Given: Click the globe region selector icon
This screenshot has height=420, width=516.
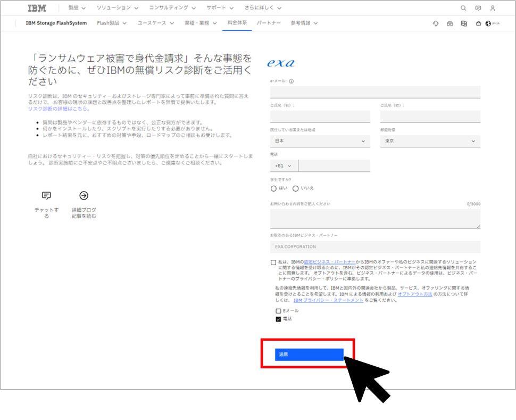Looking at the screenshot, I should coord(488,23).
